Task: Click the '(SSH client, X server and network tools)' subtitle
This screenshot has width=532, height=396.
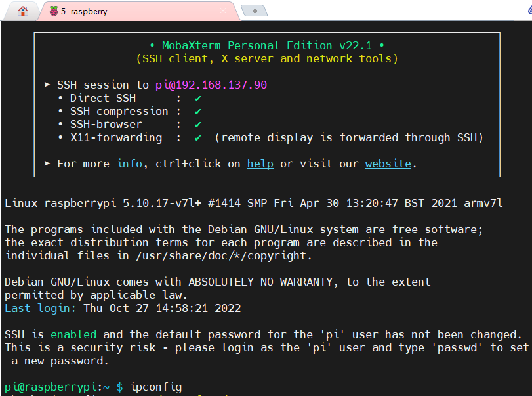Action: (x=267, y=58)
